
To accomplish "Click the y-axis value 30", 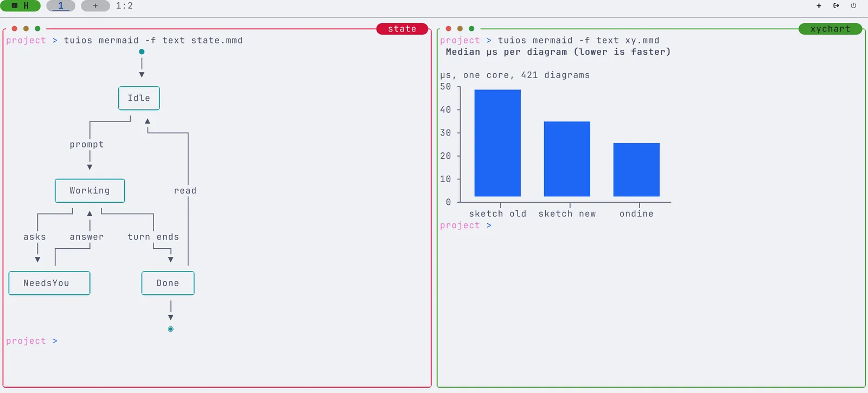I will coord(445,133).
